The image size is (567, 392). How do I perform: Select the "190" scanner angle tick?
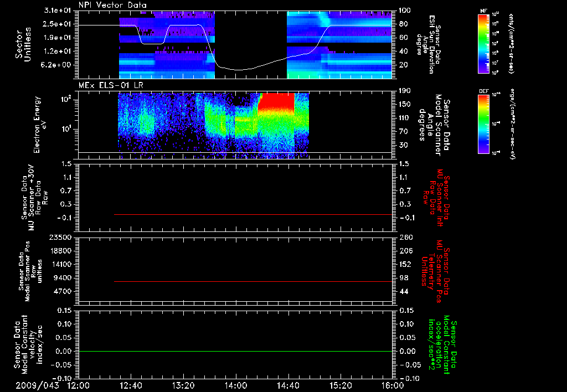[406, 91]
